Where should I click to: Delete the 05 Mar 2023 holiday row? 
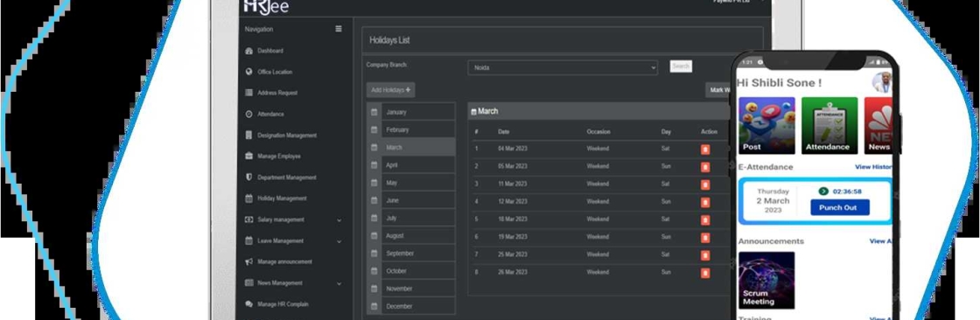pos(705,167)
